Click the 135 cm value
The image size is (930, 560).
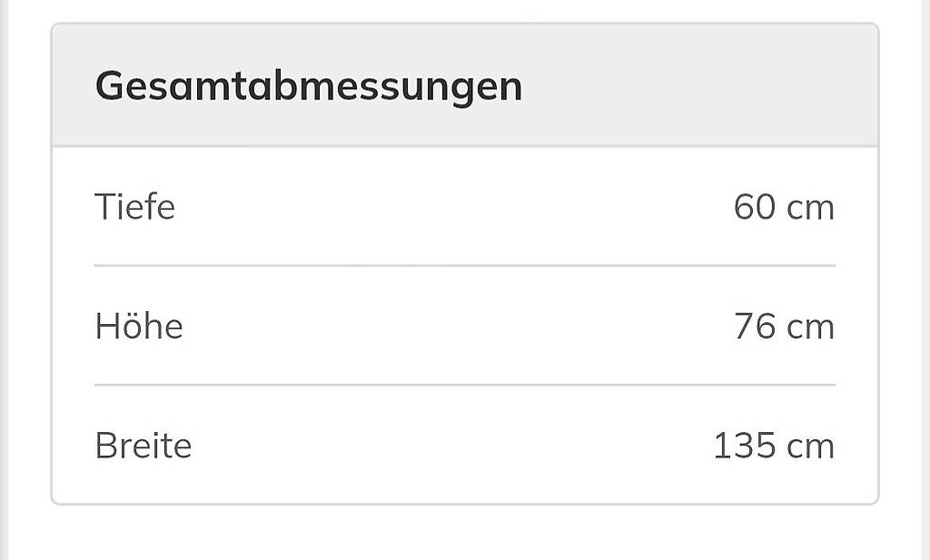[774, 446]
